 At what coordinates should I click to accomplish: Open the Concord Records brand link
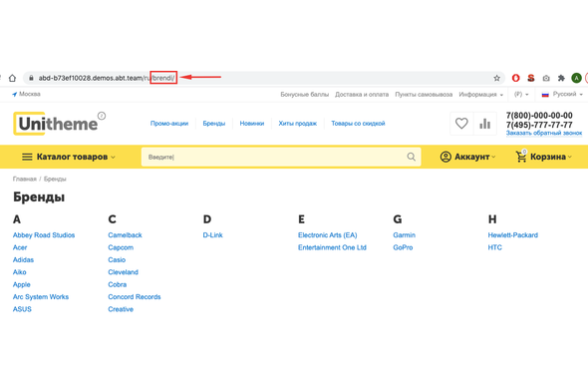coord(135,297)
